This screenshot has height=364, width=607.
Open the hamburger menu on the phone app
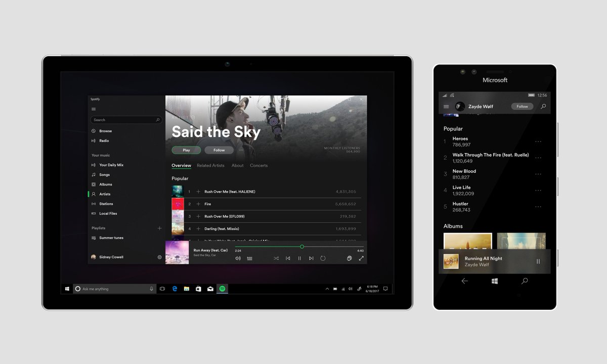tap(446, 107)
